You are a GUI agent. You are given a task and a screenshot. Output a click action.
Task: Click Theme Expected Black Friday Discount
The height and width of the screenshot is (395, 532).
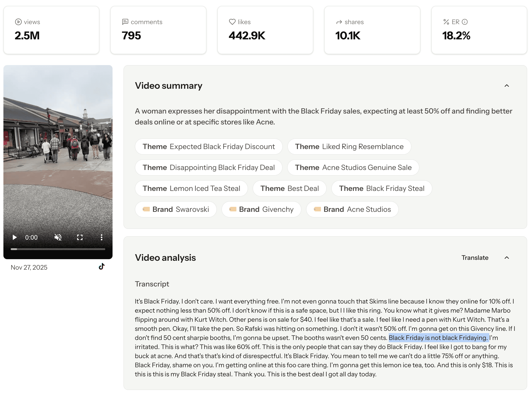pos(208,147)
